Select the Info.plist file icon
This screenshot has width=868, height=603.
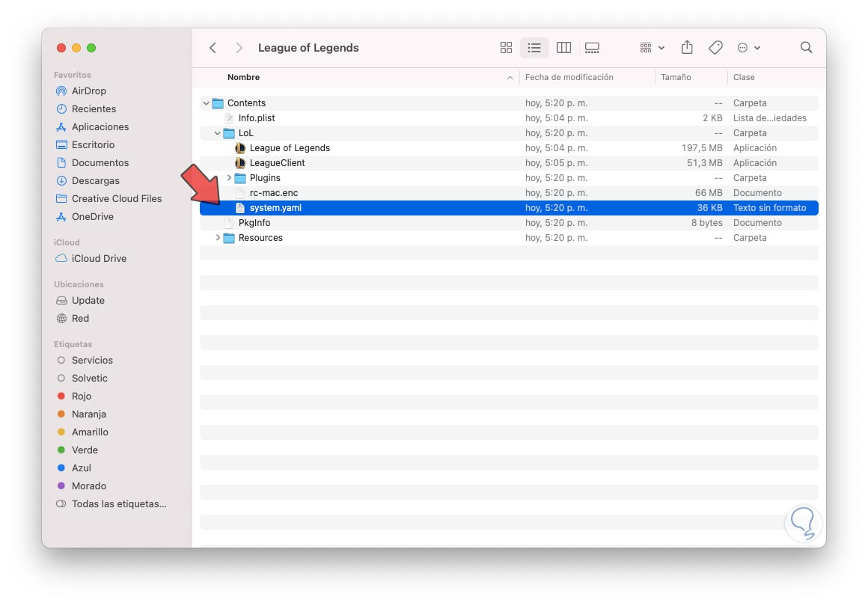coord(229,118)
